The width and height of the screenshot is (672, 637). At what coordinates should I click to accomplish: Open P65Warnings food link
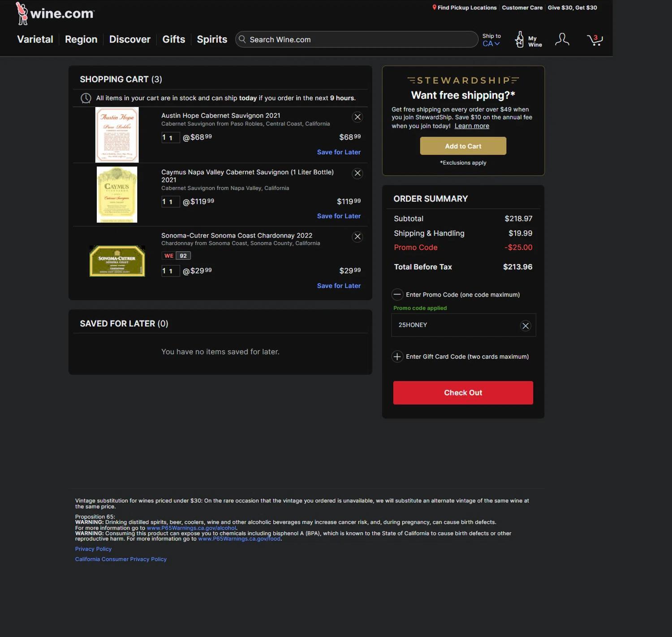pos(239,539)
